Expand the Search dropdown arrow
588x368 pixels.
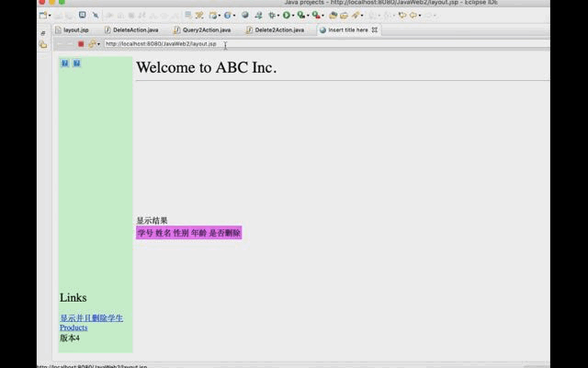(x=362, y=16)
